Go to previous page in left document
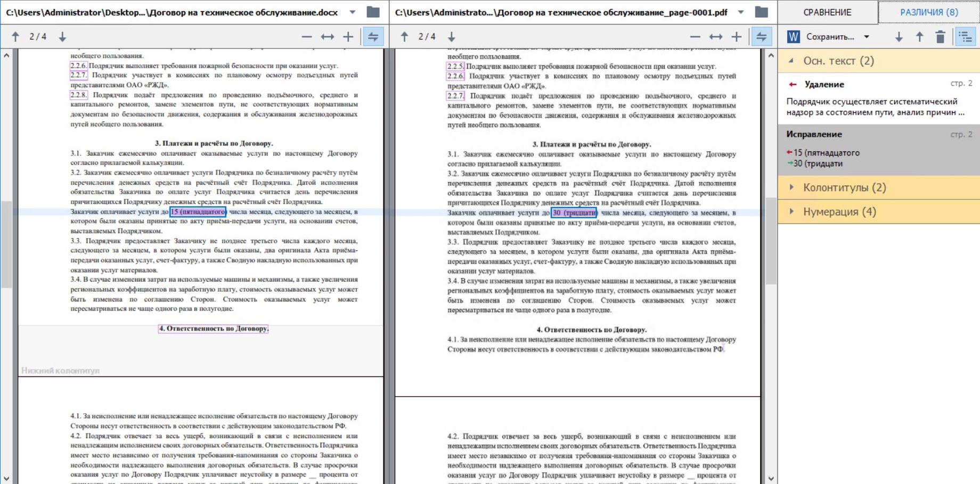 click(x=15, y=37)
